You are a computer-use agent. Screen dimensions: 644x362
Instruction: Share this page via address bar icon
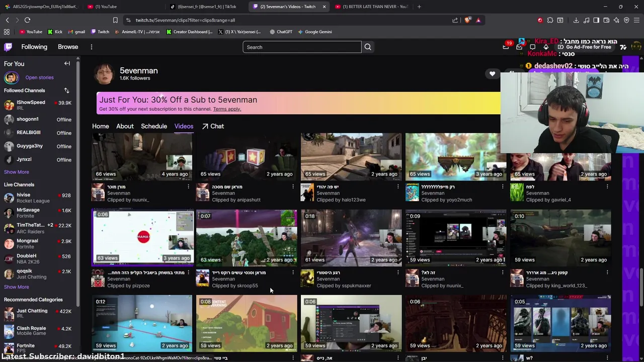point(455,20)
